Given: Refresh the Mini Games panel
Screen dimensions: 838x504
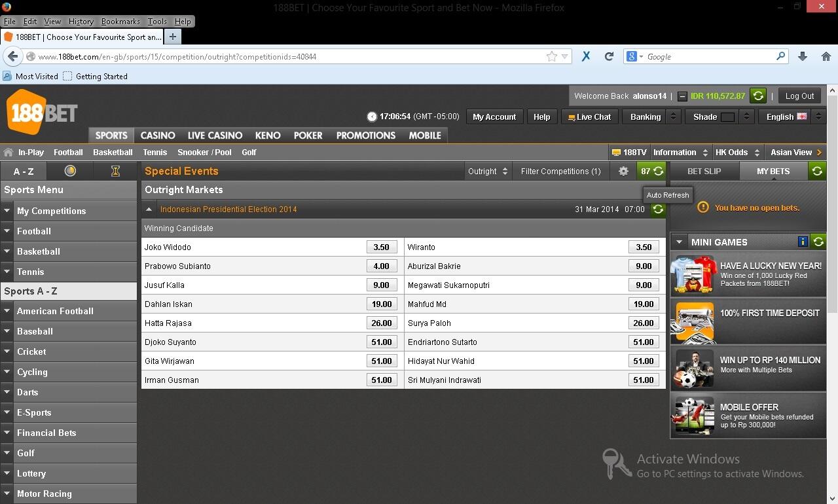Looking at the screenshot, I should 818,242.
